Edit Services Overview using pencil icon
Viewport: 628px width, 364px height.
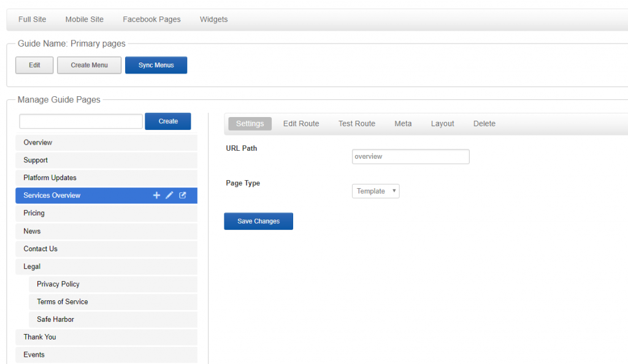click(169, 195)
